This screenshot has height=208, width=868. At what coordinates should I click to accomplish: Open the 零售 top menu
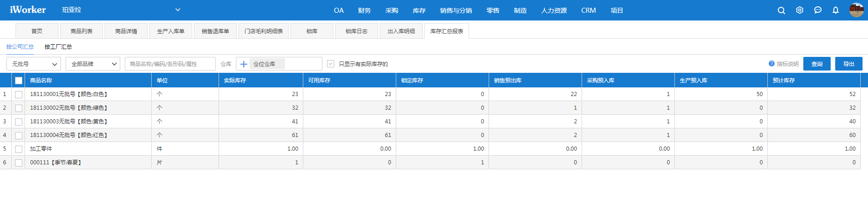tap(493, 10)
